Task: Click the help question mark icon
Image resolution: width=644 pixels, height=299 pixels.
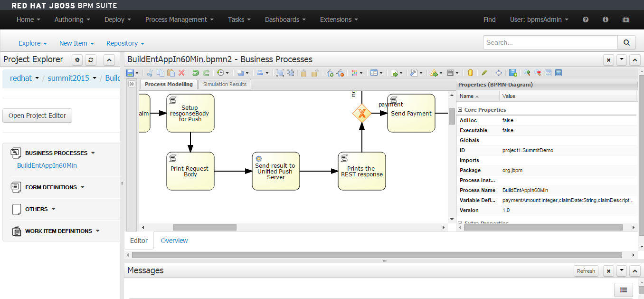Action: click(586, 19)
